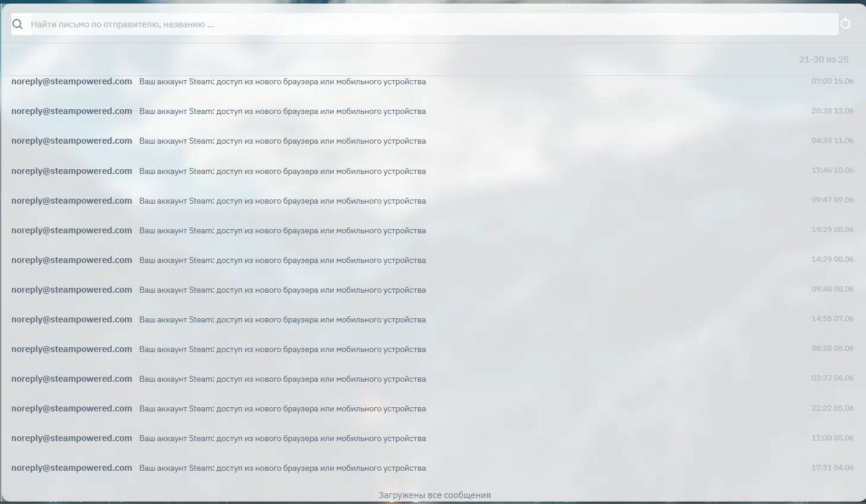The height and width of the screenshot is (504, 866).
Task: Click the refresh mailbox icon
Action: (x=846, y=24)
